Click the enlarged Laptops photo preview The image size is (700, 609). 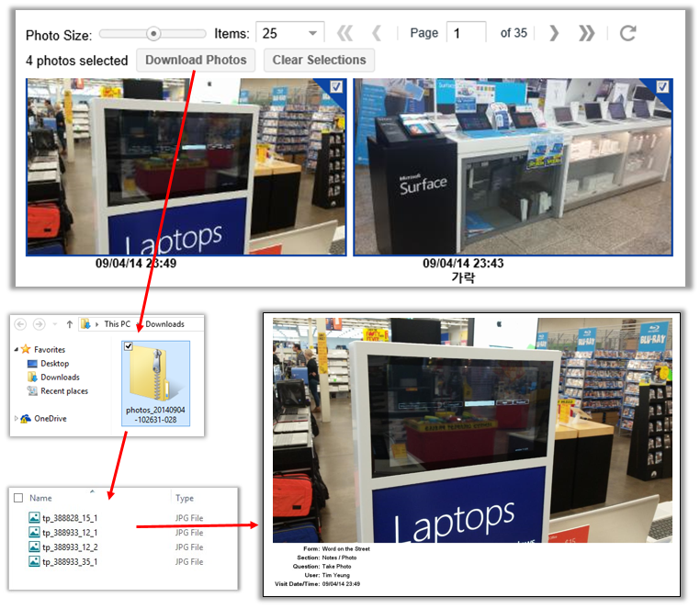tap(472, 431)
